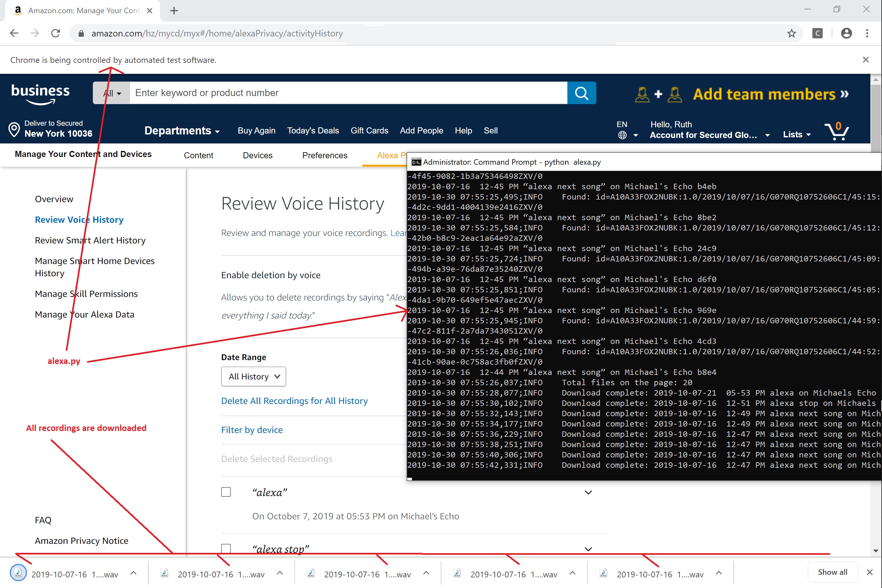The height and width of the screenshot is (588, 882).
Task: Click the language globe icon
Action: tap(622, 135)
